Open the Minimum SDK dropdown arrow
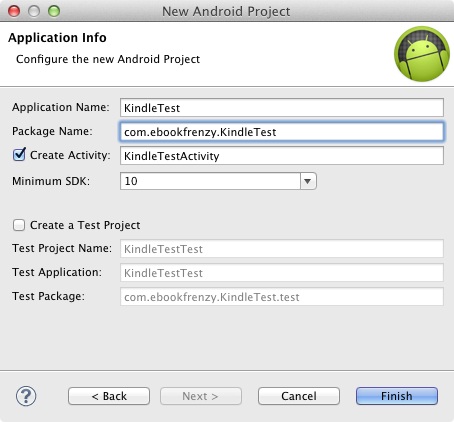454x422 pixels. [x=308, y=181]
